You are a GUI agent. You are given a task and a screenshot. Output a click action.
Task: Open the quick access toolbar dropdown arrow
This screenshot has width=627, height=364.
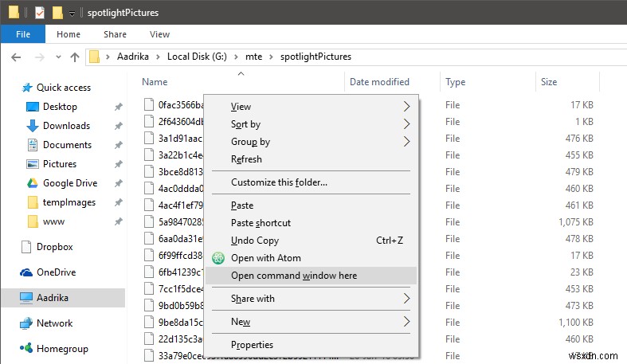tap(72, 14)
